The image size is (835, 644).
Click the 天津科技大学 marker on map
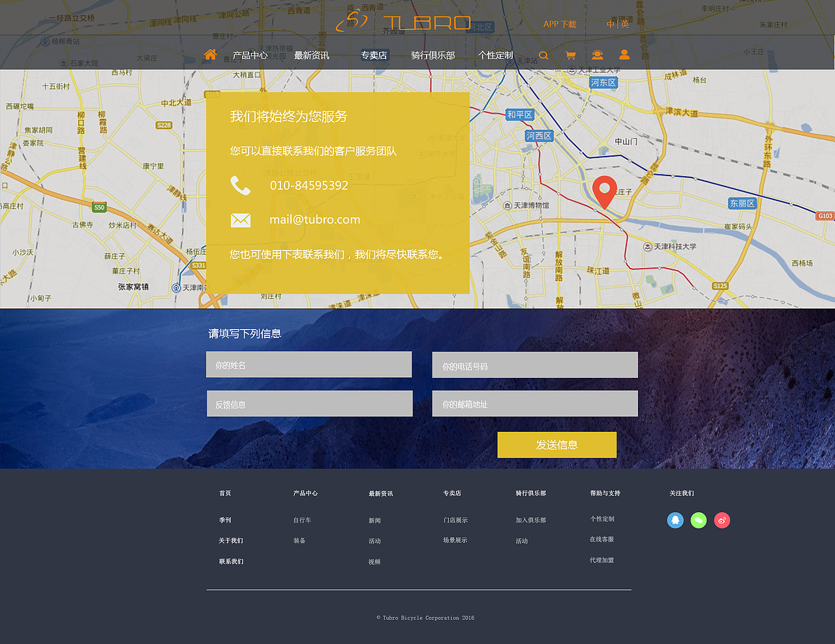pos(670,247)
